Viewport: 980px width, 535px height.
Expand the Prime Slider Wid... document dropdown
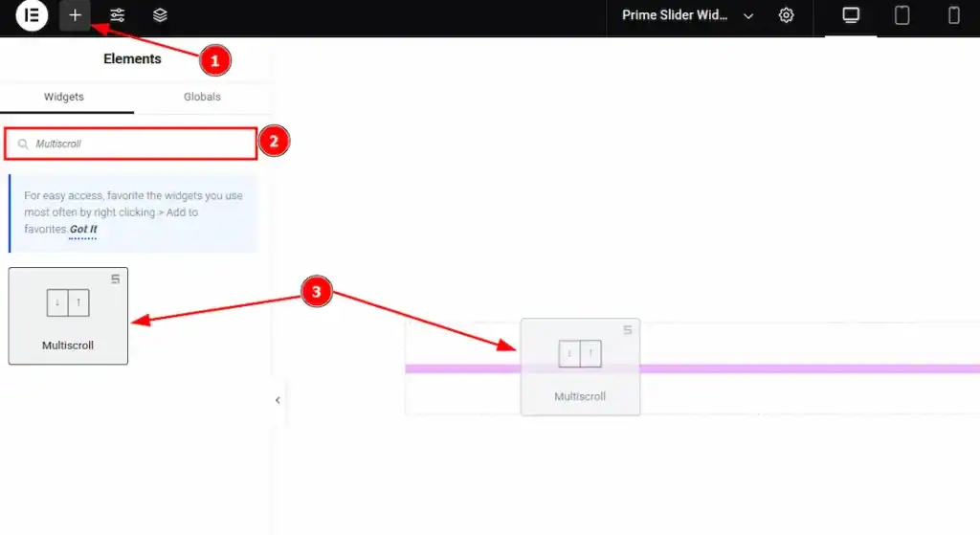[x=748, y=16]
